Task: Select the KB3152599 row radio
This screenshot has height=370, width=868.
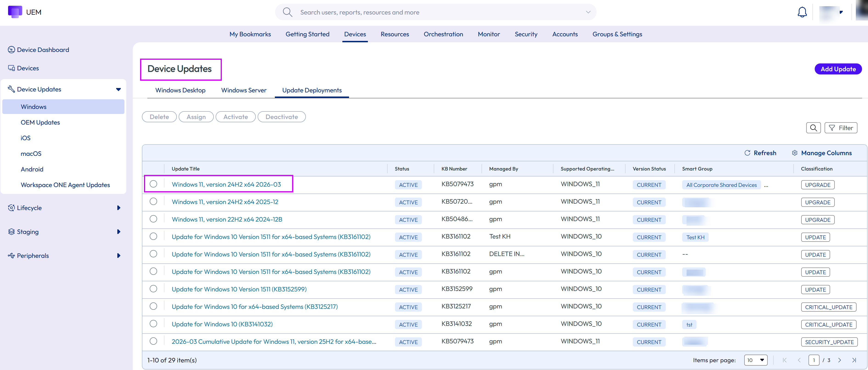Action: click(153, 289)
